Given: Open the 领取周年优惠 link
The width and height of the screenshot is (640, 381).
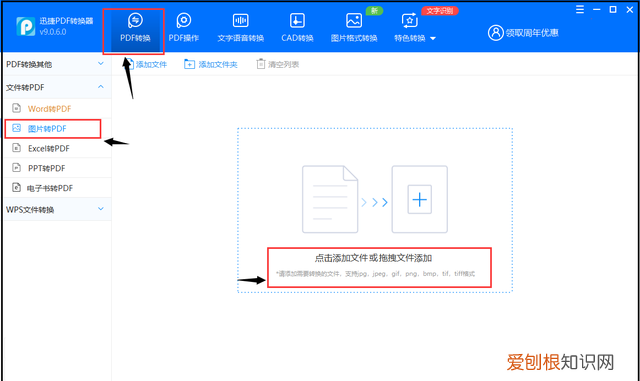Looking at the screenshot, I should coord(532,33).
